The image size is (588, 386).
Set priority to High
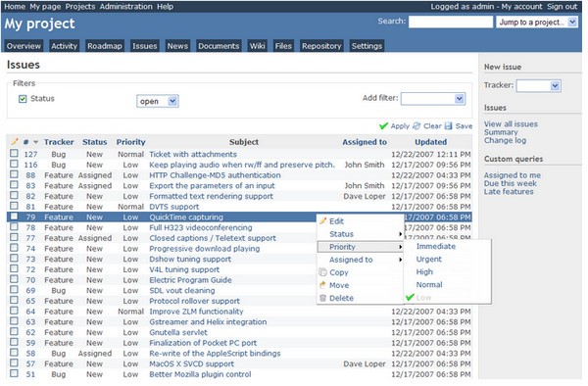click(424, 271)
